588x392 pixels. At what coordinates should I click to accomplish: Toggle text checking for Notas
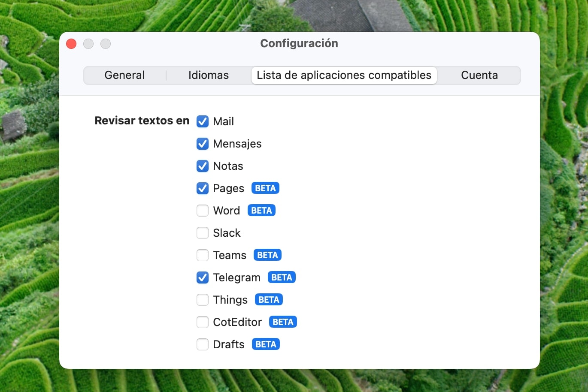pos(202,166)
